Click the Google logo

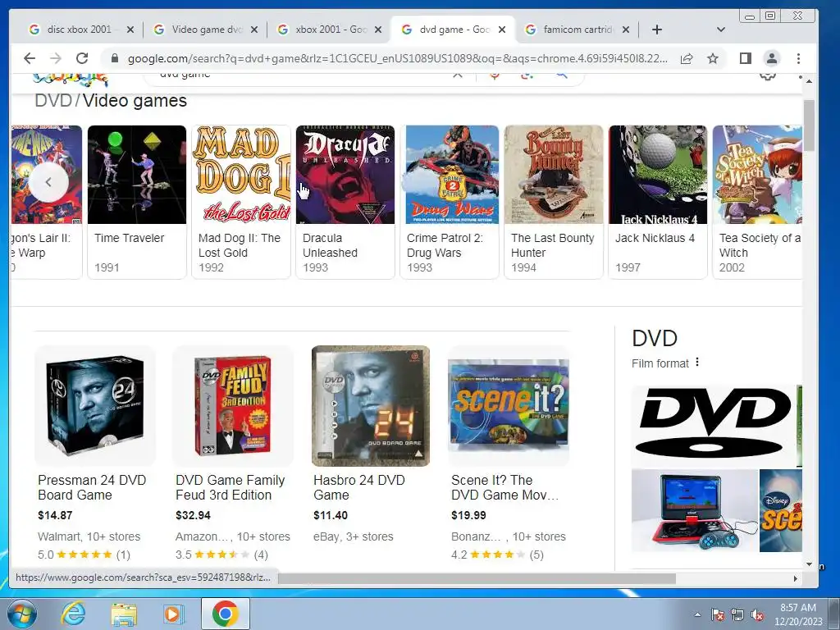(71, 80)
